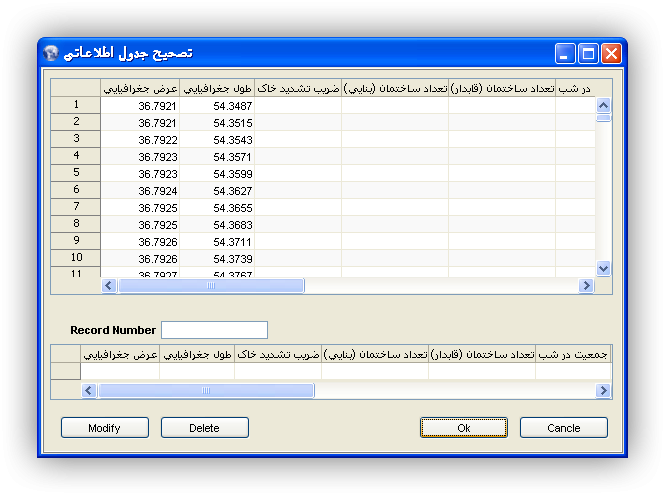Image resolution: width=665 pixels, height=495 pixels.
Task: Focus the Record Number input field
Action: [214, 330]
